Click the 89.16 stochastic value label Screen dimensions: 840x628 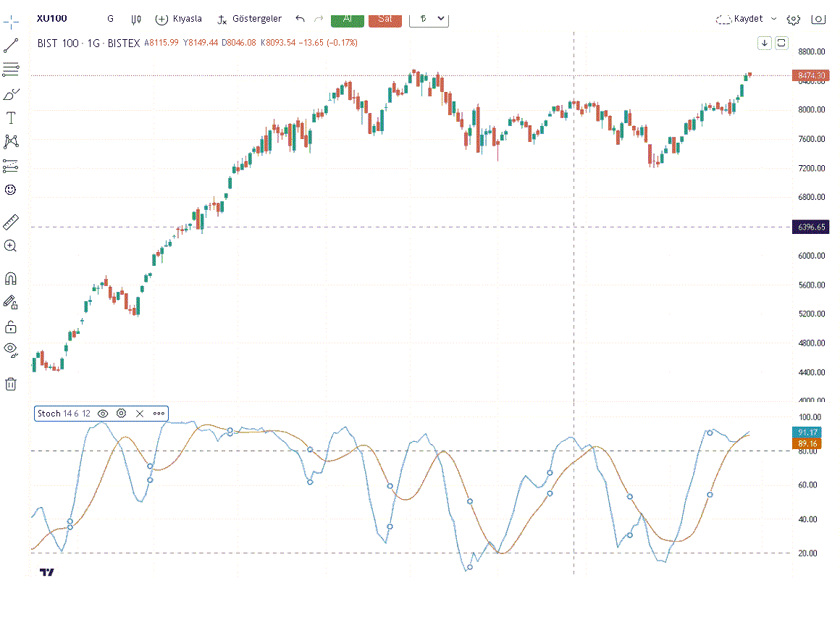click(807, 444)
